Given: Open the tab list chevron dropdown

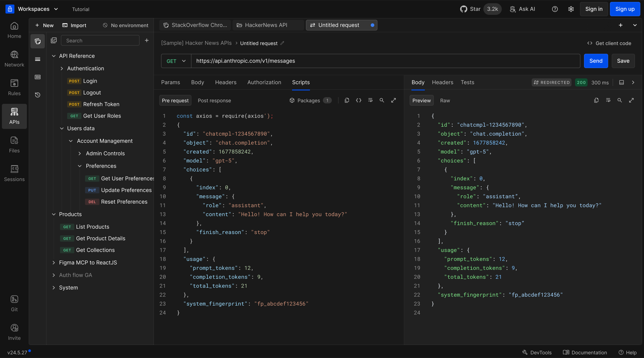Looking at the screenshot, I should (x=635, y=25).
